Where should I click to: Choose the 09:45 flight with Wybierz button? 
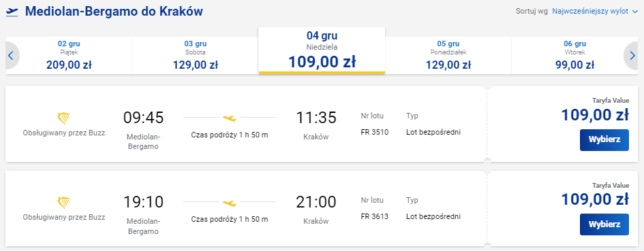604,140
